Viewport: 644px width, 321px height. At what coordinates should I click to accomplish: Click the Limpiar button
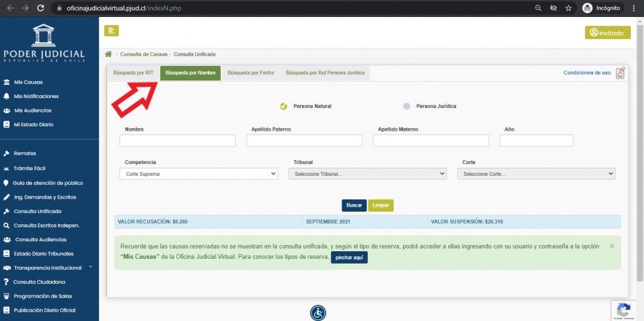[380, 205]
